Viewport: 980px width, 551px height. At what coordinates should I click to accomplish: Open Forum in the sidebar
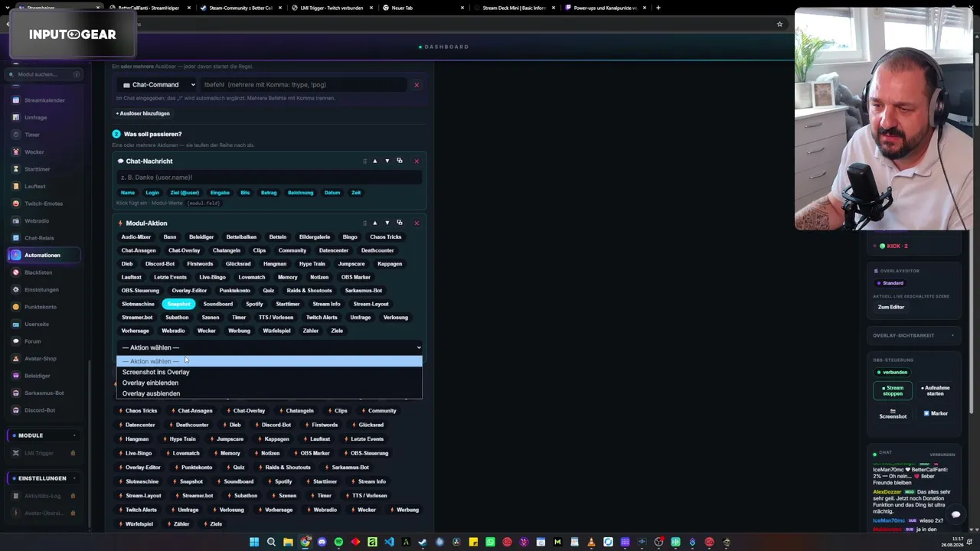pos(32,341)
